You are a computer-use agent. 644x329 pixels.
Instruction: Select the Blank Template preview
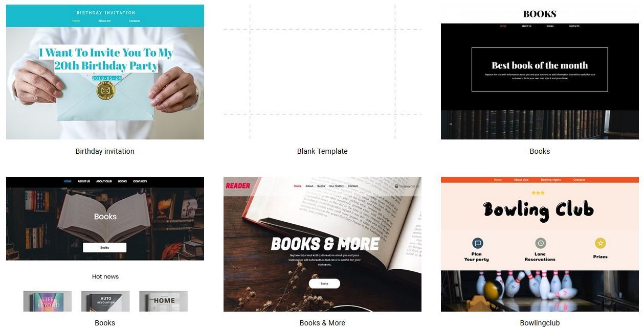click(x=322, y=72)
